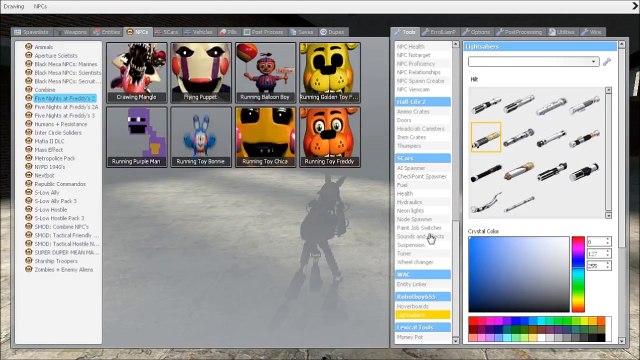
Task: Open the NPCs menu in top bar
Action: click(x=40, y=7)
